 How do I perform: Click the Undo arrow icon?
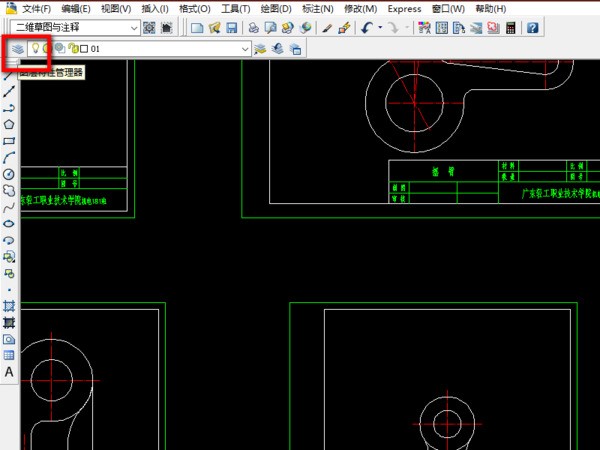368,27
